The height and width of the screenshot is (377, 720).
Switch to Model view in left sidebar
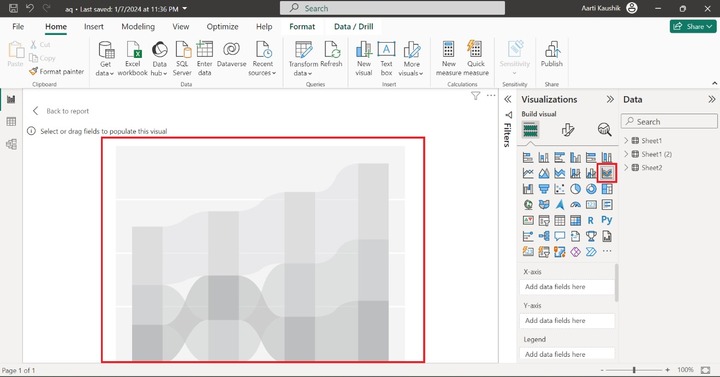click(11, 144)
